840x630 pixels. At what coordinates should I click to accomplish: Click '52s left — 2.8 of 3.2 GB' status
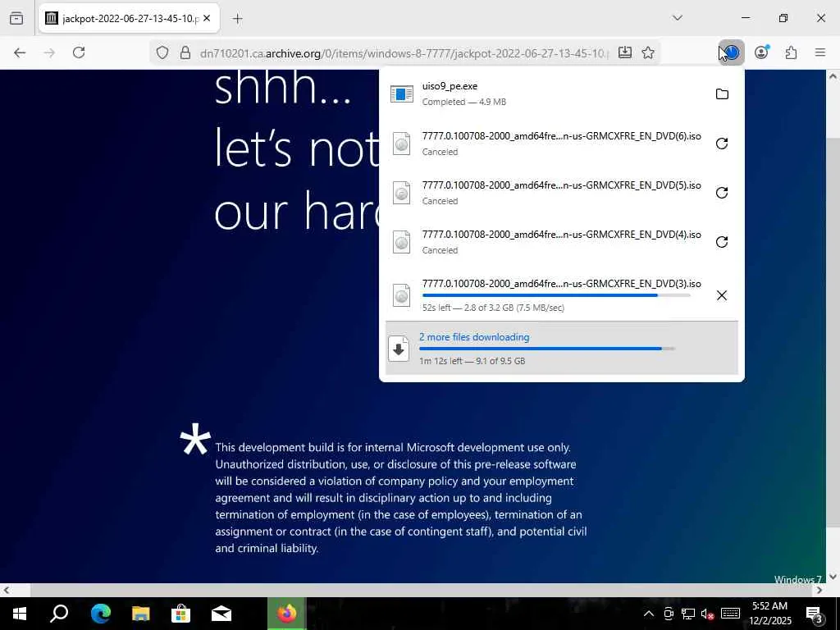coord(493,308)
